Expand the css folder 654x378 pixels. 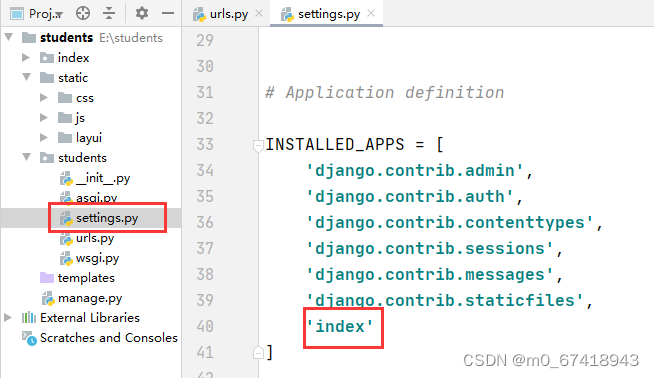(44, 97)
